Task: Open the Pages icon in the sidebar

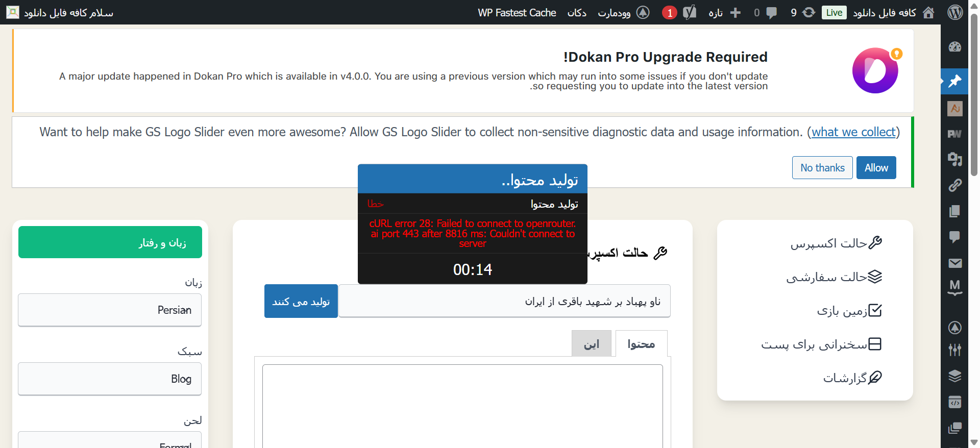Action: coord(954,211)
